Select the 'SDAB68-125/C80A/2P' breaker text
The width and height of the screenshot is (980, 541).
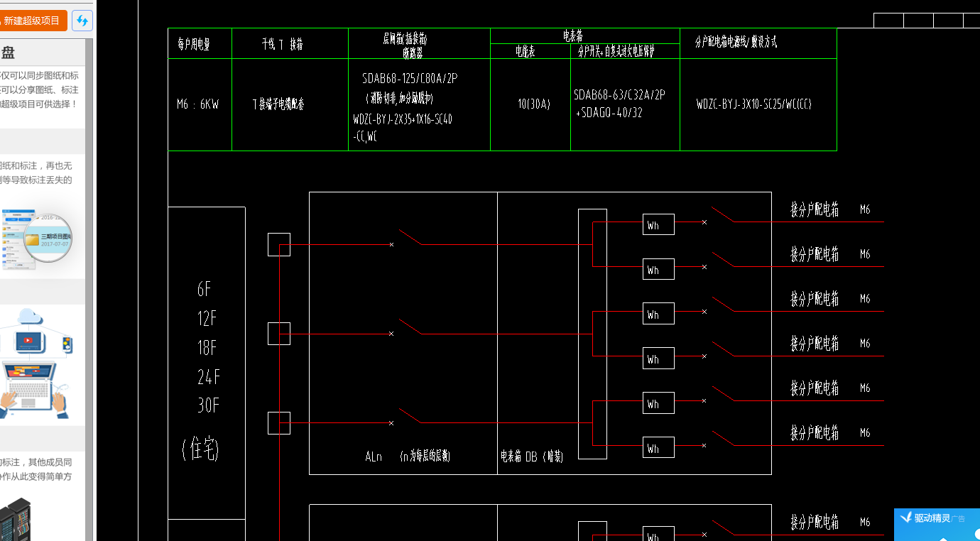(410, 79)
